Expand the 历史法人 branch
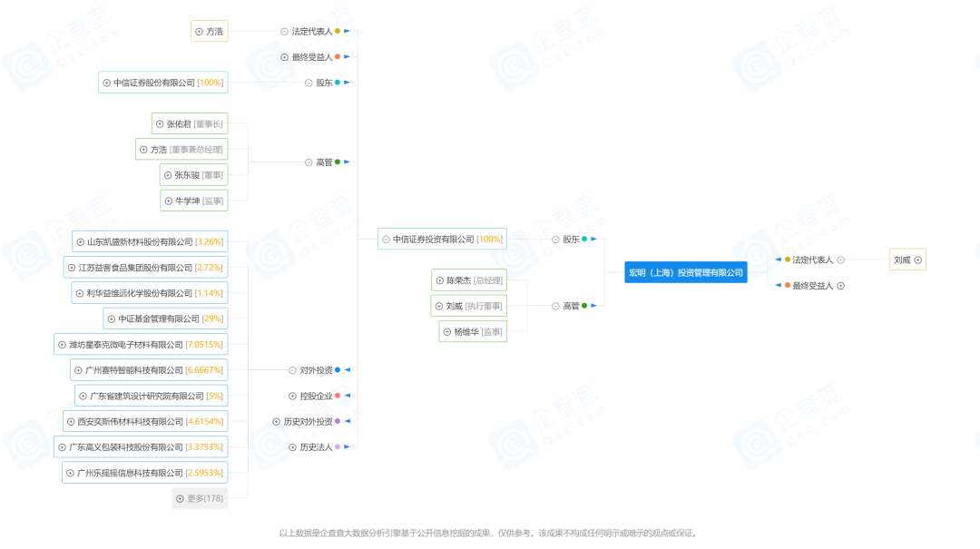980x549 pixels. (x=292, y=447)
